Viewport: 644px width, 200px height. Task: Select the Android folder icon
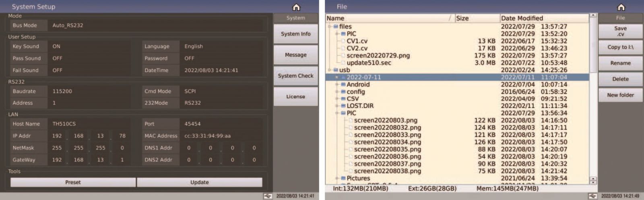coord(343,85)
